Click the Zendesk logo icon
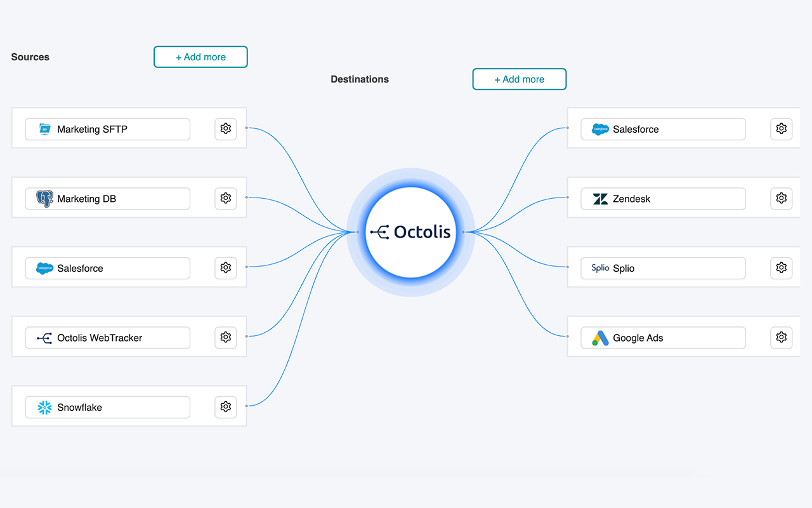This screenshot has width=812, height=508. click(600, 199)
